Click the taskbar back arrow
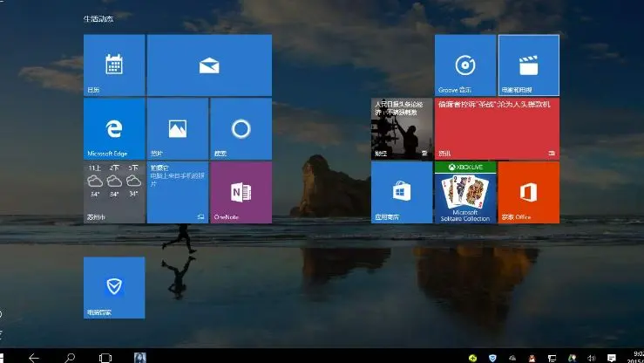 34,358
